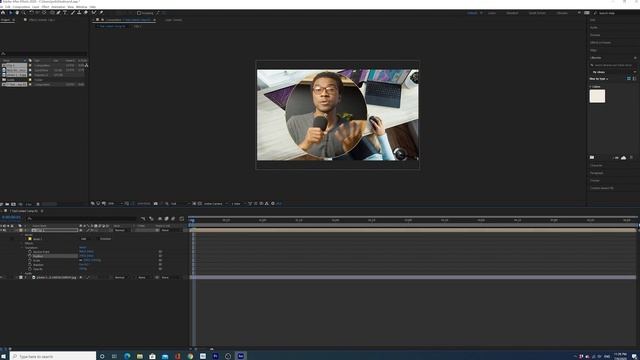Open the Active Camera 3D view dropdown
The image size is (640, 360).
click(x=215, y=203)
